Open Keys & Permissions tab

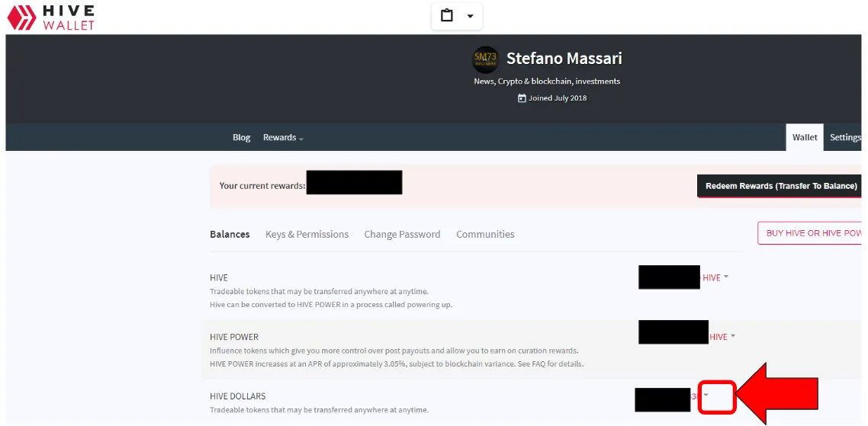[307, 234]
